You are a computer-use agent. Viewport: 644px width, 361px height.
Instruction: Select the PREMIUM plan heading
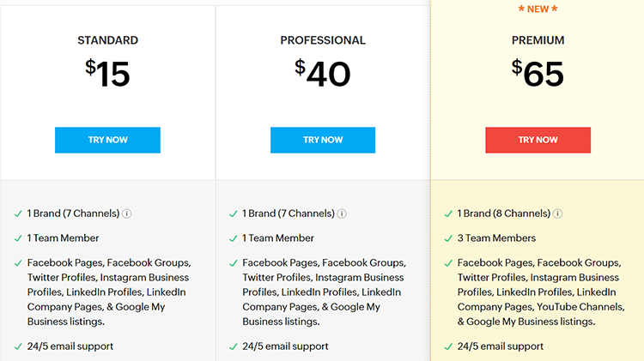(x=538, y=40)
